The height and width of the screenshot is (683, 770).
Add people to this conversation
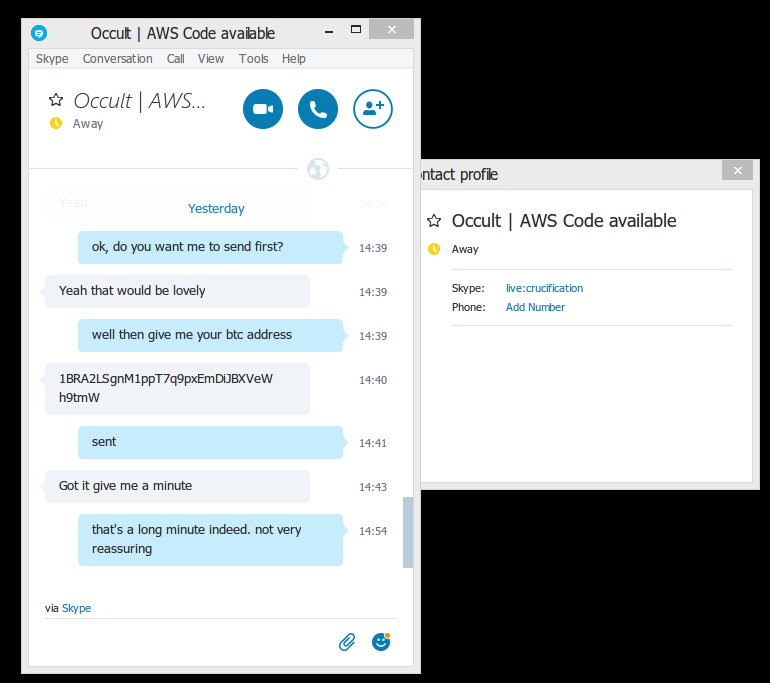click(373, 109)
